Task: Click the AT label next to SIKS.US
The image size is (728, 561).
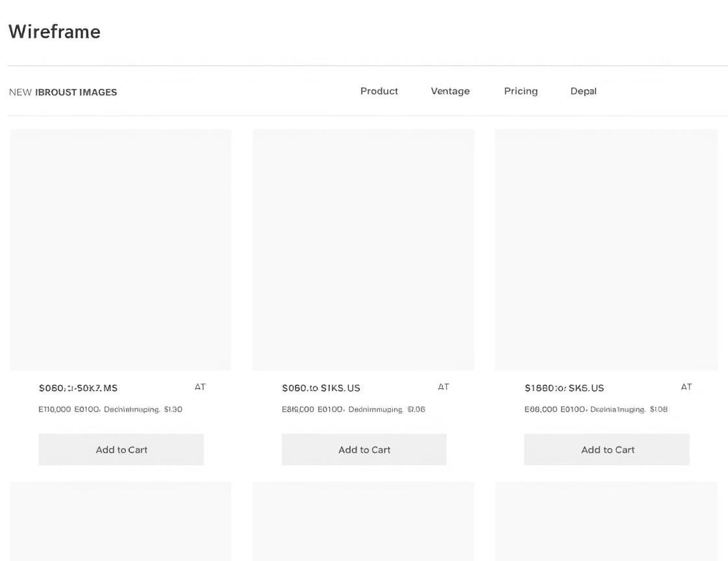Action: click(x=444, y=387)
